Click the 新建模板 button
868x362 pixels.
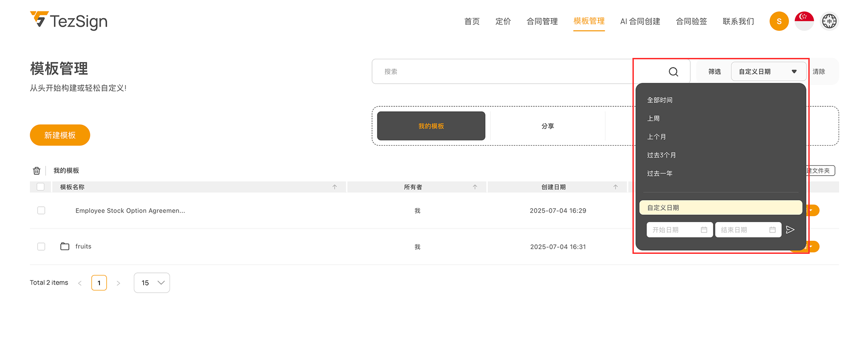coord(60,135)
